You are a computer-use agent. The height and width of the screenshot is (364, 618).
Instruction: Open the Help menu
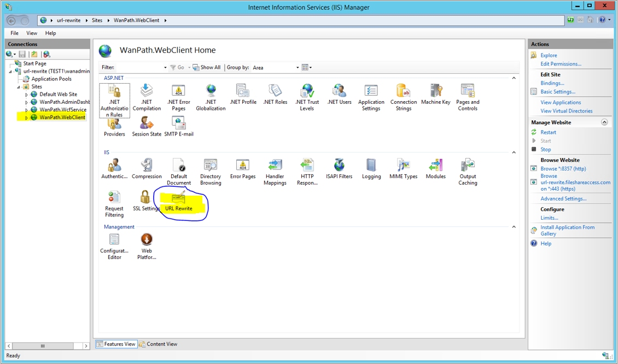click(50, 33)
